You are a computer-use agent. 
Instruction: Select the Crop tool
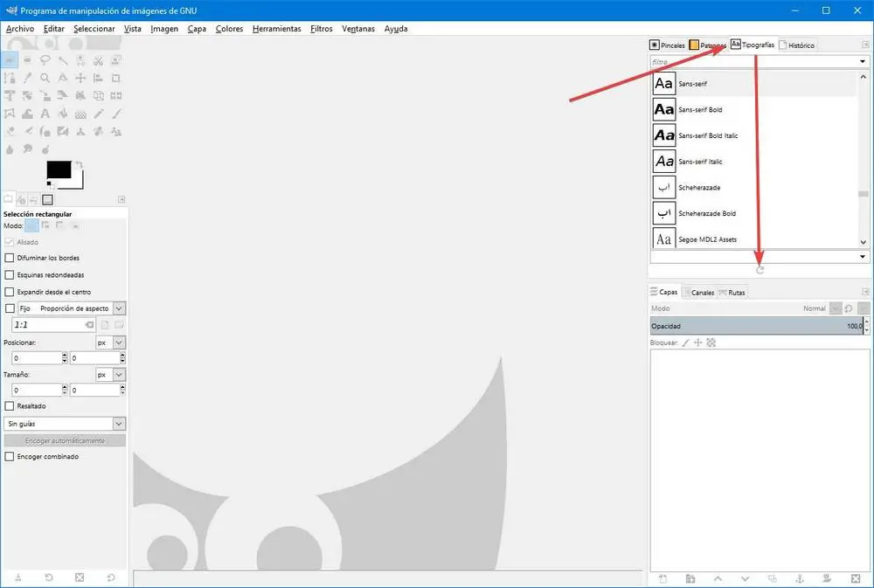tap(116, 78)
